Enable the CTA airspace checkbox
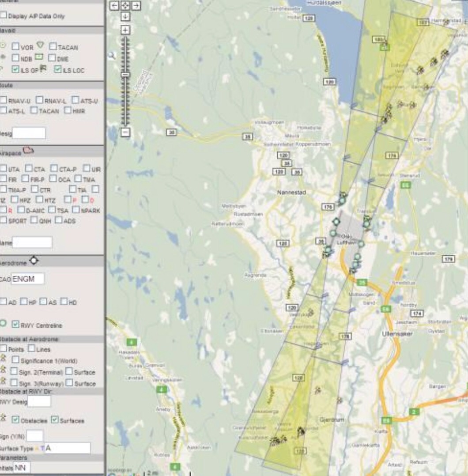The image size is (468, 476). click(29, 168)
